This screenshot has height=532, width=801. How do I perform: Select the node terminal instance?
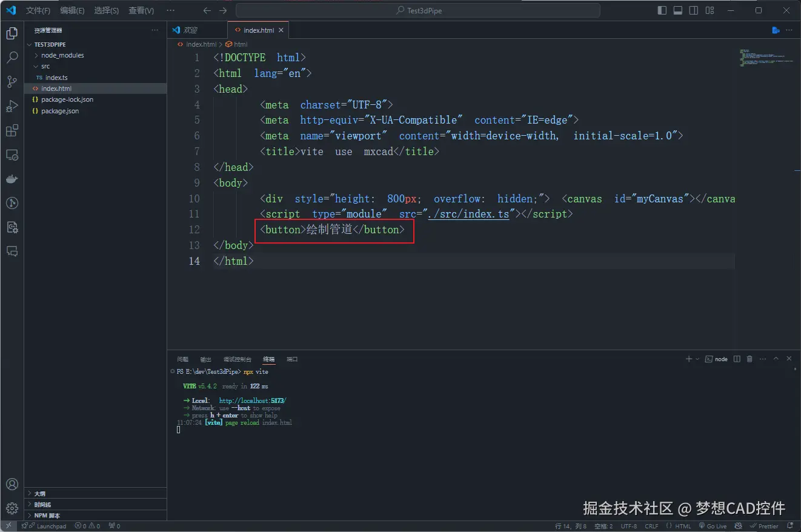click(x=716, y=359)
